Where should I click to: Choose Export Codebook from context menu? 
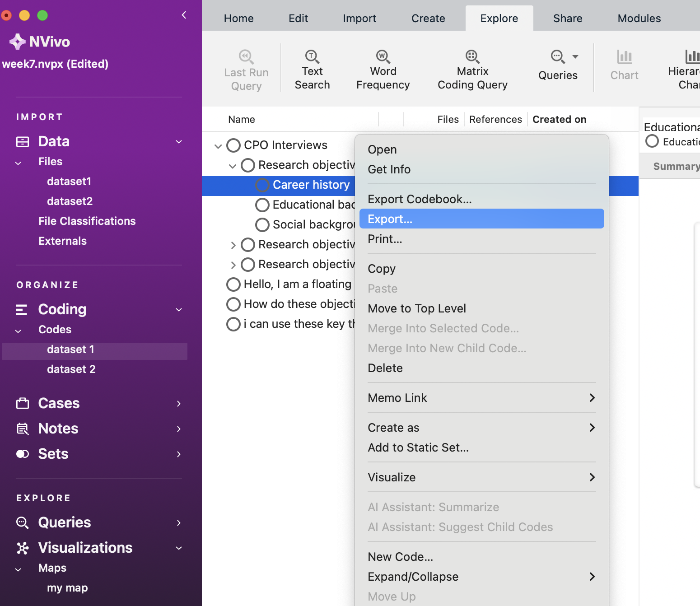click(420, 199)
